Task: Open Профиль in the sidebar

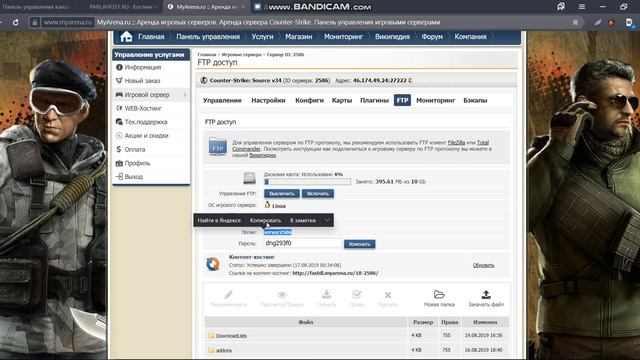Action: click(137, 163)
